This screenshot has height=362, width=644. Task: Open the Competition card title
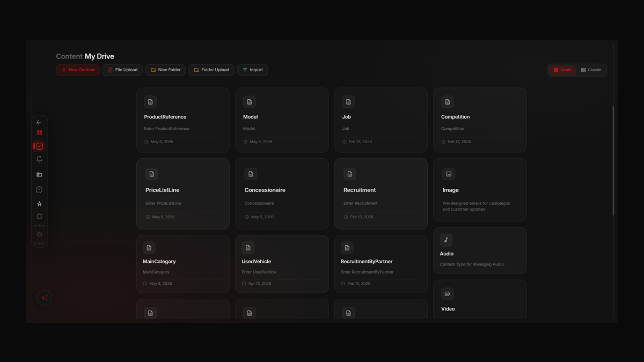pyautogui.click(x=456, y=117)
